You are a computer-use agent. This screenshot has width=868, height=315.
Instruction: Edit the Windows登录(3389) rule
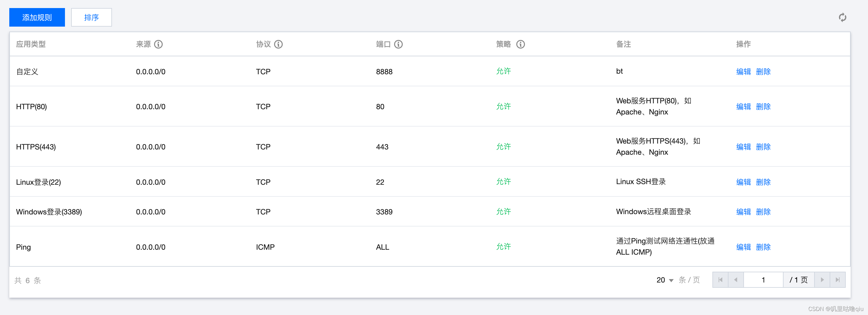click(743, 212)
